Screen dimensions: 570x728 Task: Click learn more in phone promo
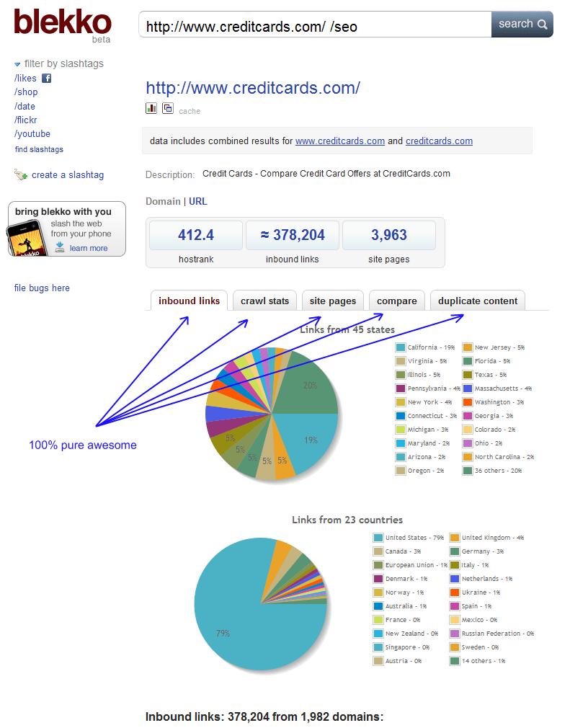click(x=89, y=249)
